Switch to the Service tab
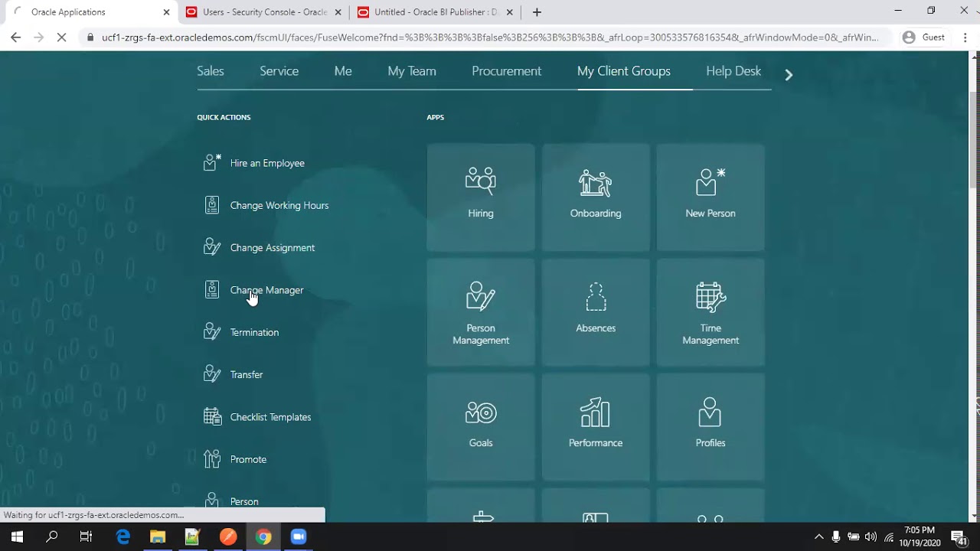The height and width of the screenshot is (551, 980). click(279, 71)
